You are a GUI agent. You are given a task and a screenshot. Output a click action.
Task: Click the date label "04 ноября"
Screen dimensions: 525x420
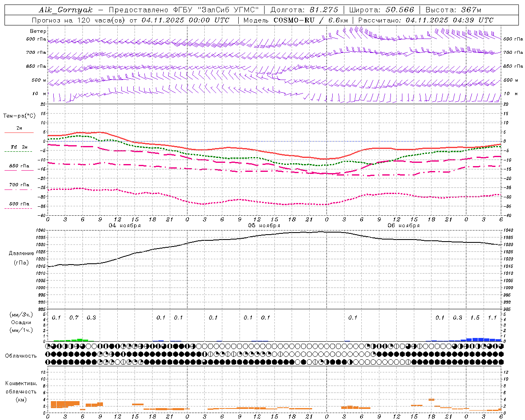125,226
